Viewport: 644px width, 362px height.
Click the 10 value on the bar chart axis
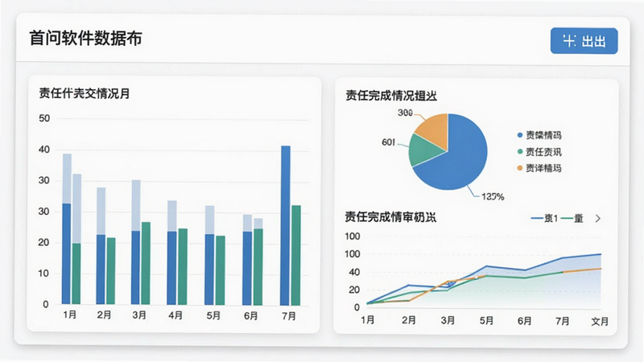coord(43,274)
